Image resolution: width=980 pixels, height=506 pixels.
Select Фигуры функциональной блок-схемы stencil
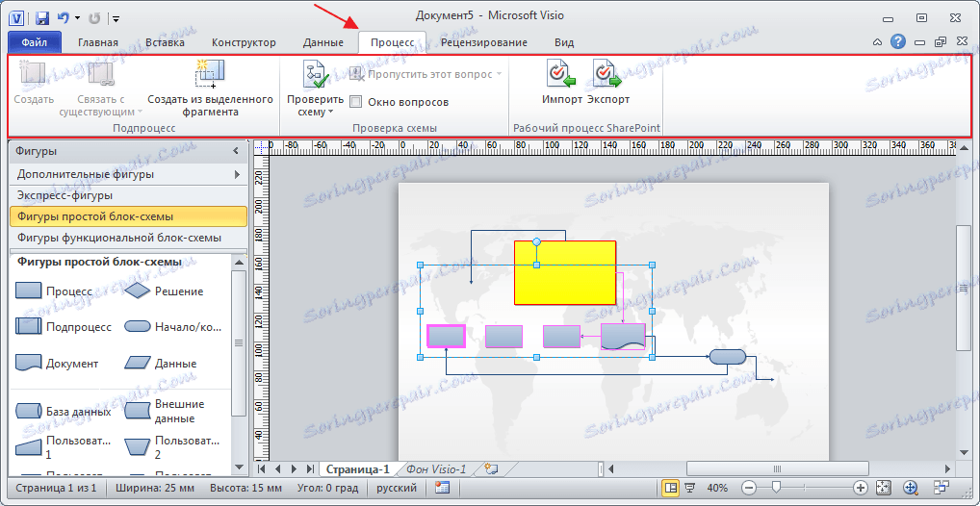click(x=128, y=238)
